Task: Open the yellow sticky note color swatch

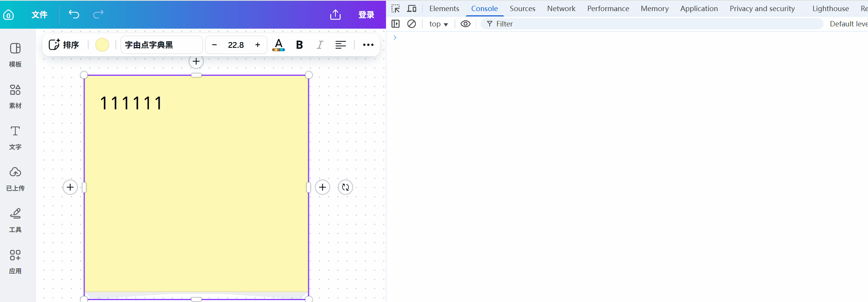Action: pos(102,45)
